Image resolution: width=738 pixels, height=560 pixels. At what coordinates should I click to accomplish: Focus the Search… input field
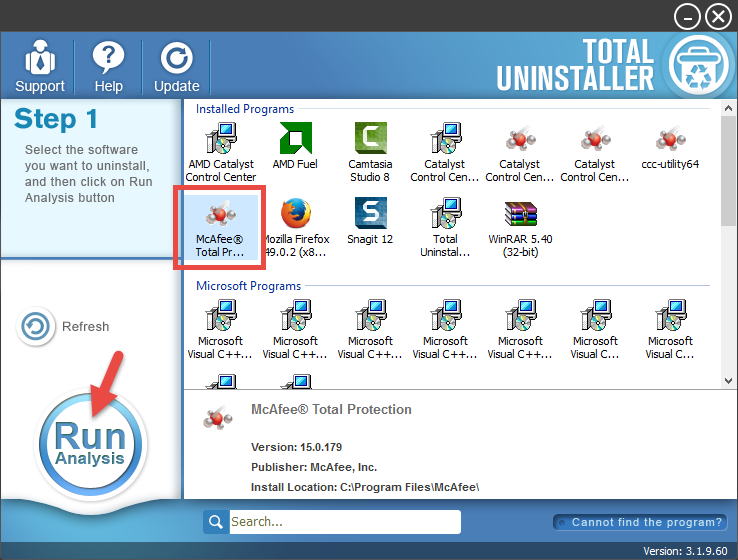[345, 522]
